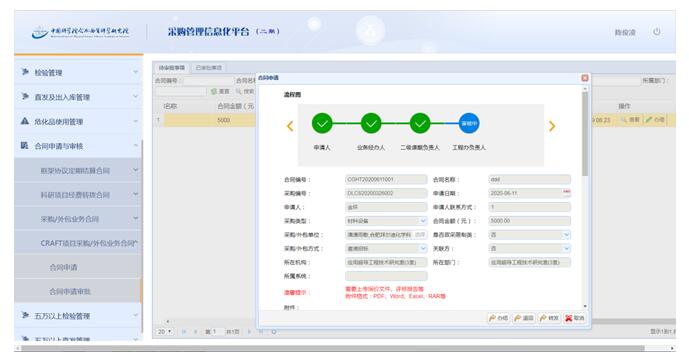Click the right arrow of the flowchart
The width and height of the screenshot is (689, 361).
click(x=552, y=126)
